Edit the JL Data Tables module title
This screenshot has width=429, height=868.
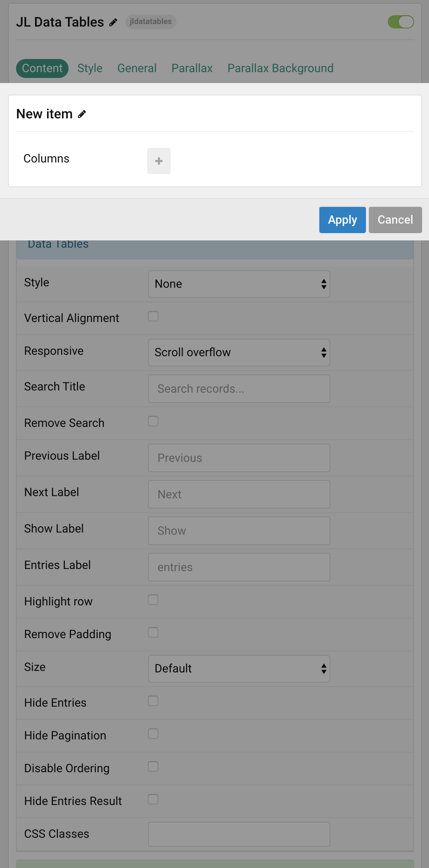pyautogui.click(x=112, y=22)
